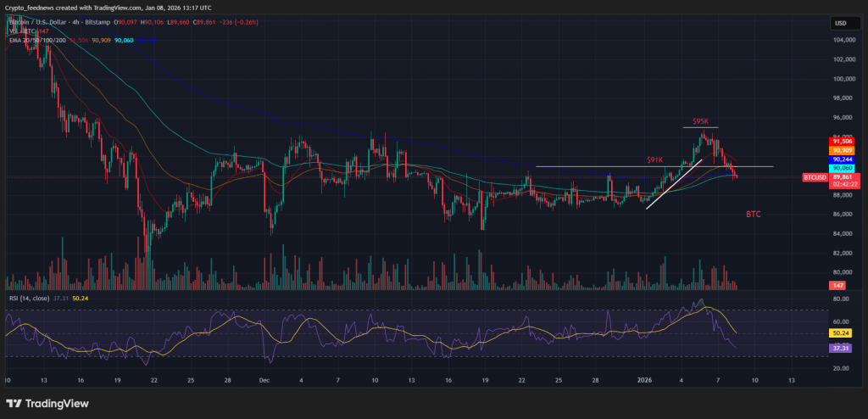Click the BTCUSD price label tag

tap(815, 177)
